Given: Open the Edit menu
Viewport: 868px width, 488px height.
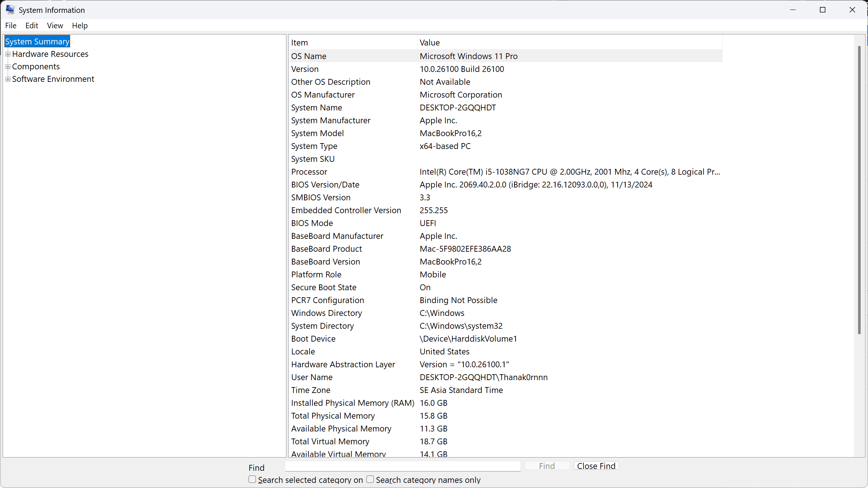Looking at the screenshot, I should coord(32,26).
